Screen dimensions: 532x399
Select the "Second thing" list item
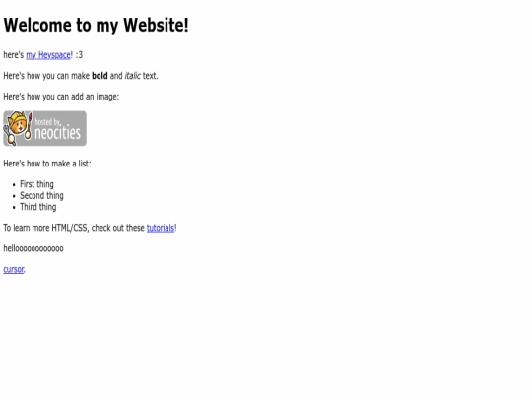[x=41, y=196]
